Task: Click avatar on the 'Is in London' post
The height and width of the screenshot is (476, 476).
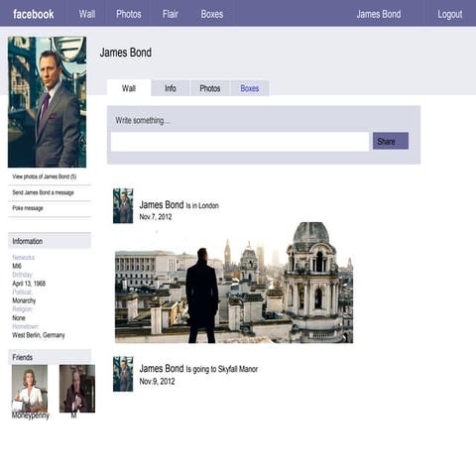Action: coord(123,205)
